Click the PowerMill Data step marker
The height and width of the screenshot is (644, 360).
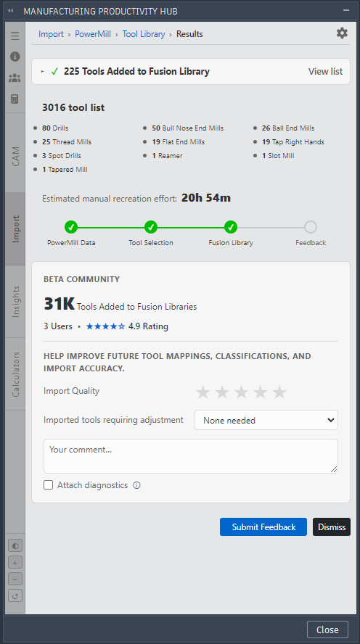(x=71, y=227)
